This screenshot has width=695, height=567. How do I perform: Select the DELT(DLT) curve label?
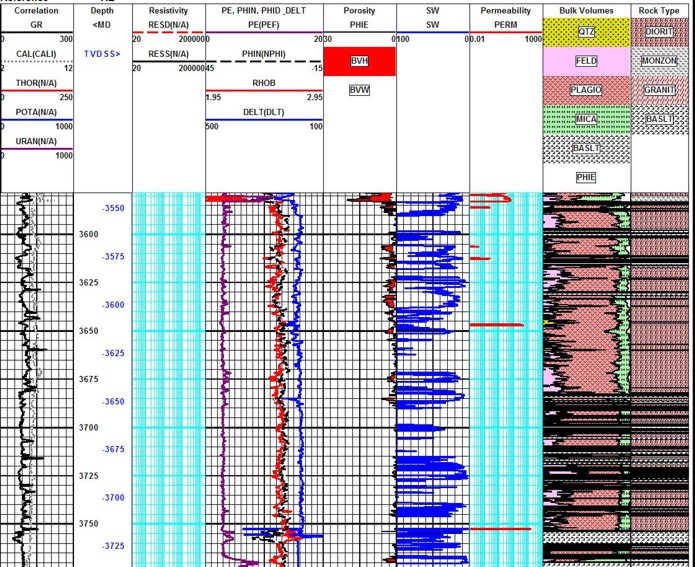(x=264, y=112)
